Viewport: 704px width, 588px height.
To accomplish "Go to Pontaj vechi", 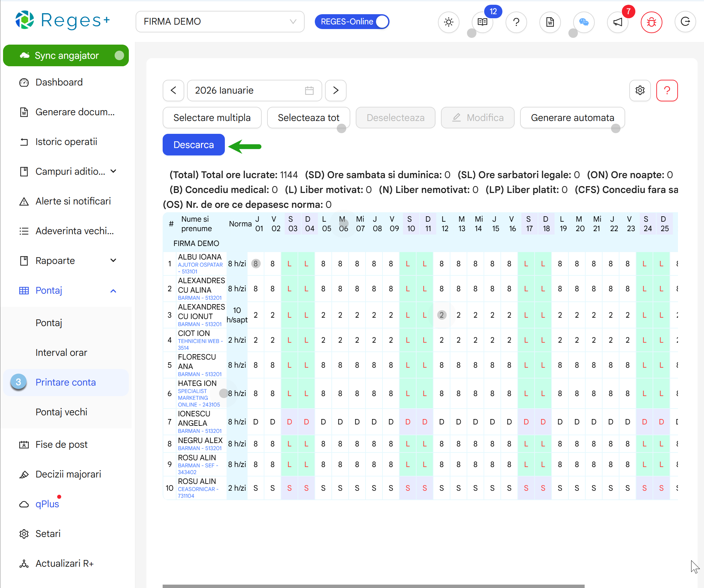I will [x=62, y=412].
